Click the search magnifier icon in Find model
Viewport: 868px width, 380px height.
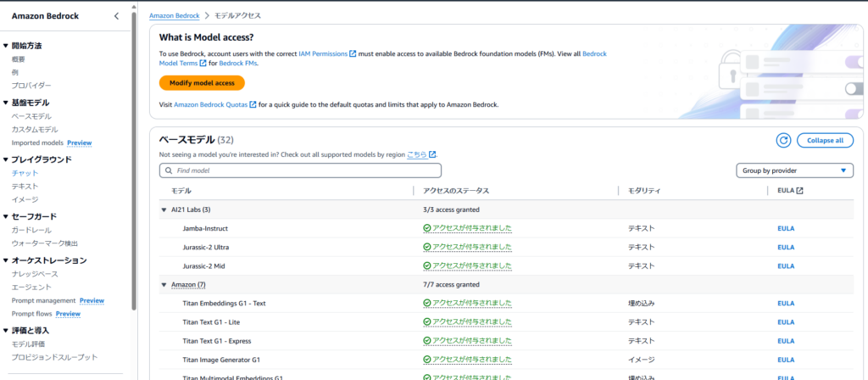pos(169,170)
